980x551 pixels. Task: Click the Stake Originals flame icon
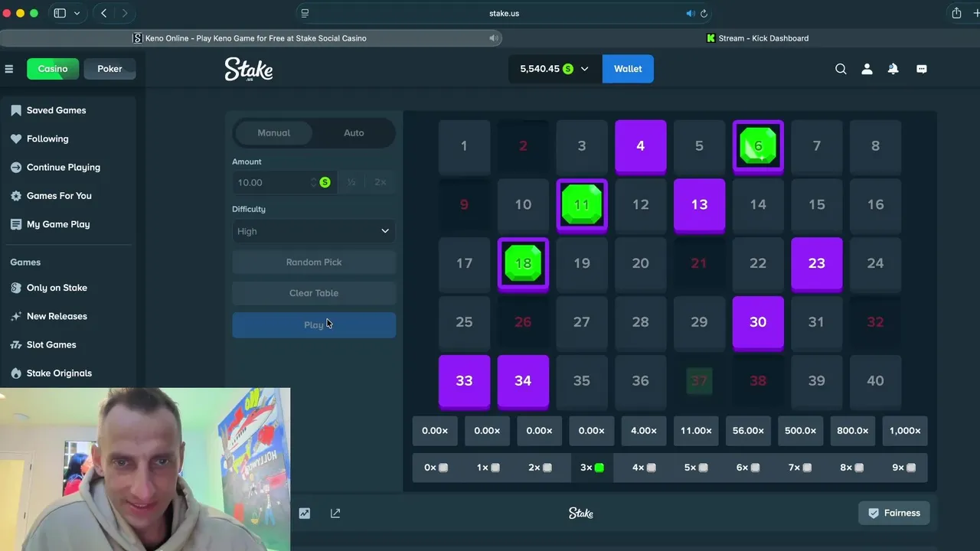16,373
